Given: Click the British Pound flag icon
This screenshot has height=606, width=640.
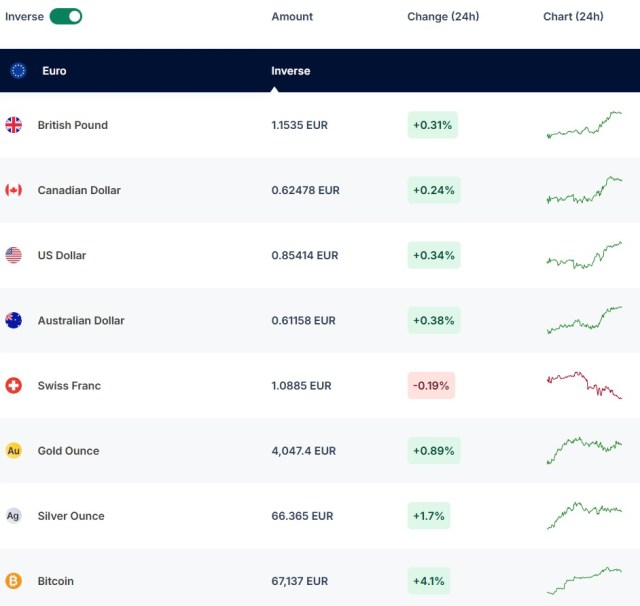Looking at the screenshot, I should [14, 125].
